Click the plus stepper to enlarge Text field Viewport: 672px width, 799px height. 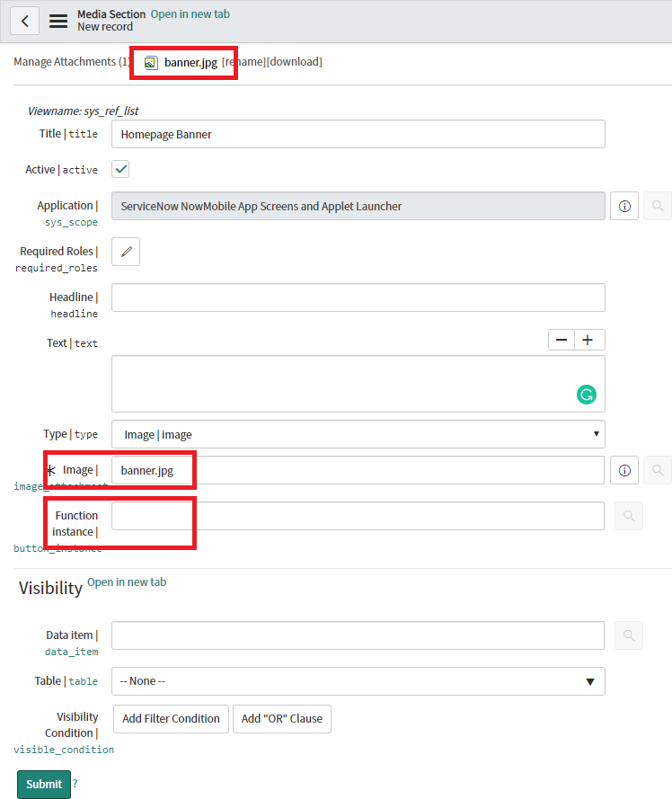588,340
